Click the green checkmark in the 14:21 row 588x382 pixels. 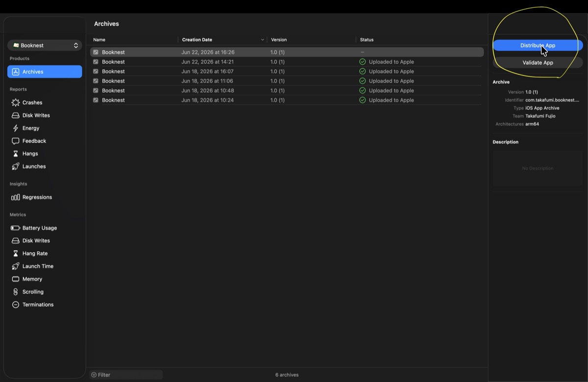click(363, 62)
